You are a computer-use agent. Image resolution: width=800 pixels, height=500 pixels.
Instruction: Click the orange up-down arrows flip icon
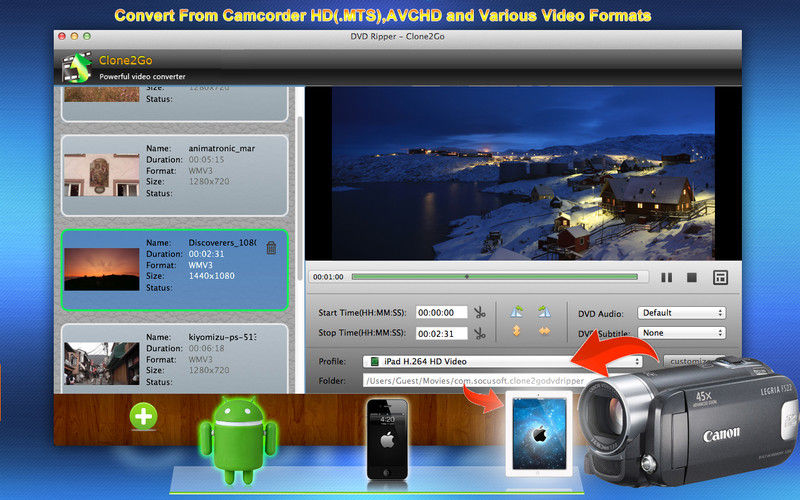point(516,331)
